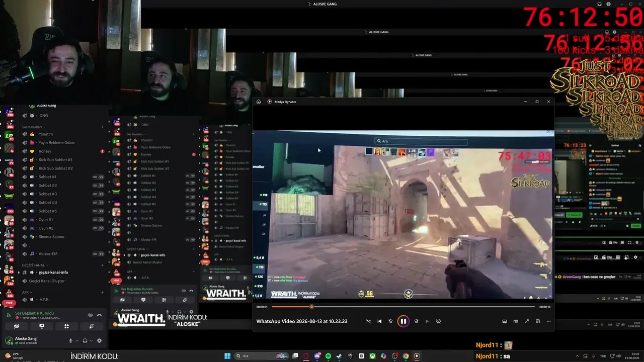Open the mini player view in Media Player
The height and width of the screenshot is (362, 644).
coord(538,321)
